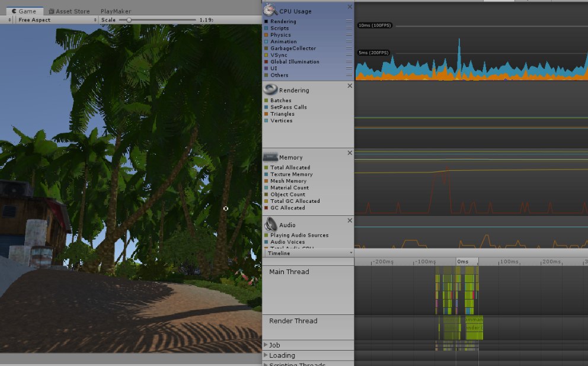This screenshot has width=588, height=366.
Task: Click the 5ms (200FPS) graph label
Action: pyautogui.click(x=373, y=53)
